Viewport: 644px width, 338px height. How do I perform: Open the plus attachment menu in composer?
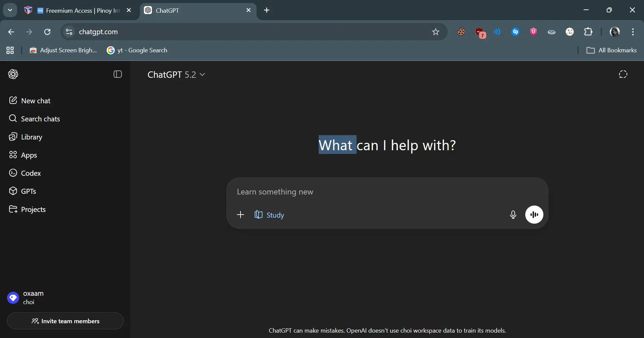click(x=240, y=215)
